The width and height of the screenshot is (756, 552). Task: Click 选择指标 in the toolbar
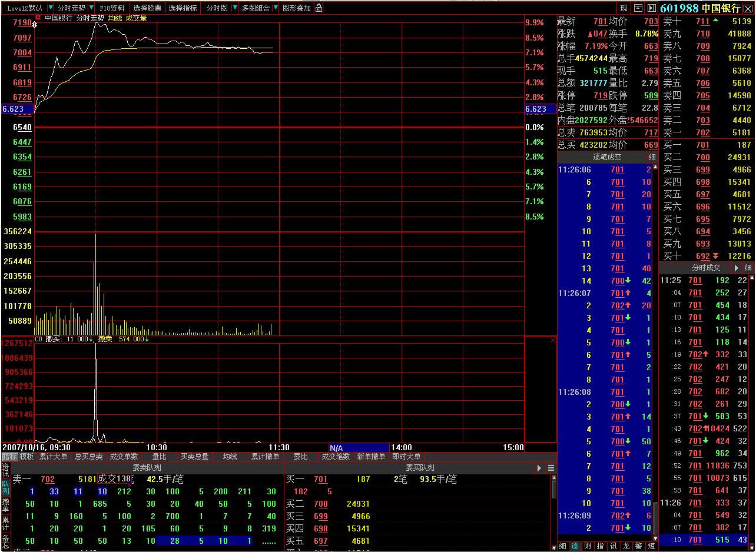(183, 8)
